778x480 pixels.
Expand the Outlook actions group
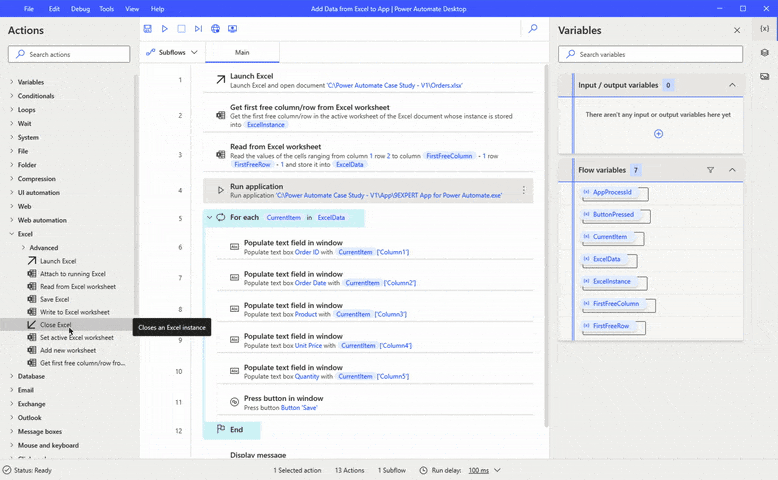11,417
